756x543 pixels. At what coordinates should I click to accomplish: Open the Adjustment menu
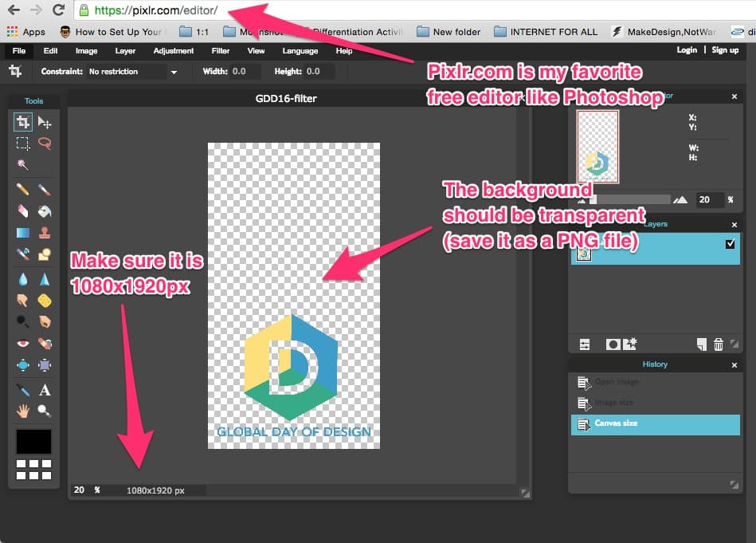tap(174, 51)
